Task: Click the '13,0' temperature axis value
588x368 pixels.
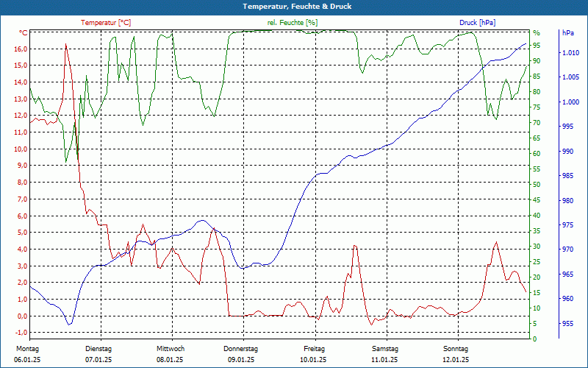Action: (x=21, y=99)
